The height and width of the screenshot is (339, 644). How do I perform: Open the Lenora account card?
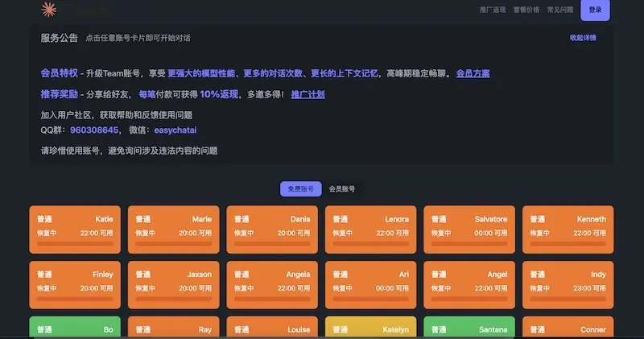[370, 229]
